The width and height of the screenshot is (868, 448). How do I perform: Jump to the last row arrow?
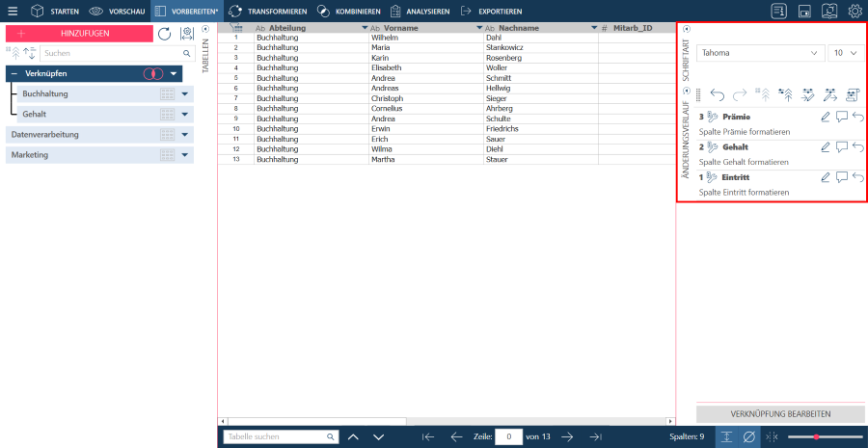pos(596,437)
